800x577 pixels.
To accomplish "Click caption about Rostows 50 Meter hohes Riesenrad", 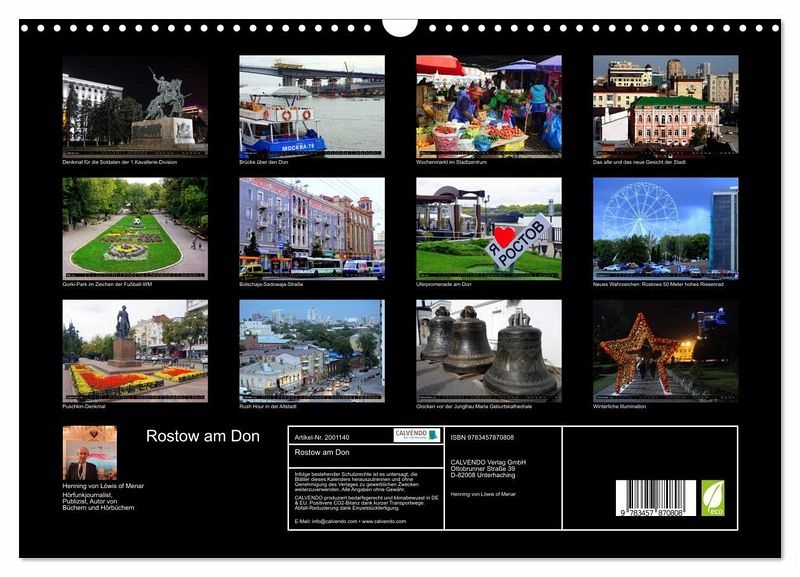I will pos(658,285).
